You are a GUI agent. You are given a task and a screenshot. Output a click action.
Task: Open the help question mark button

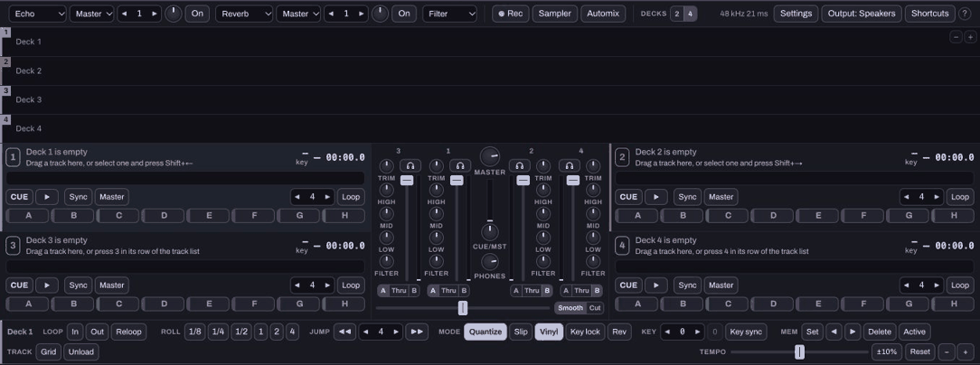[x=965, y=14]
